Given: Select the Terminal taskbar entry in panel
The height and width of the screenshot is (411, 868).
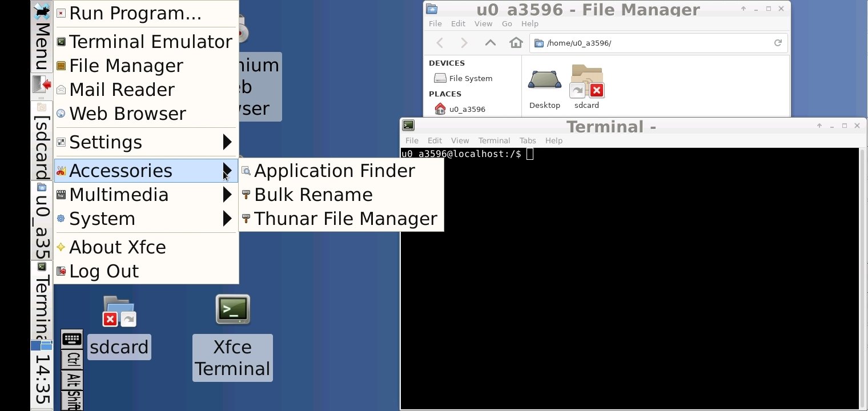Looking at the screenshot, I should 42,300.
